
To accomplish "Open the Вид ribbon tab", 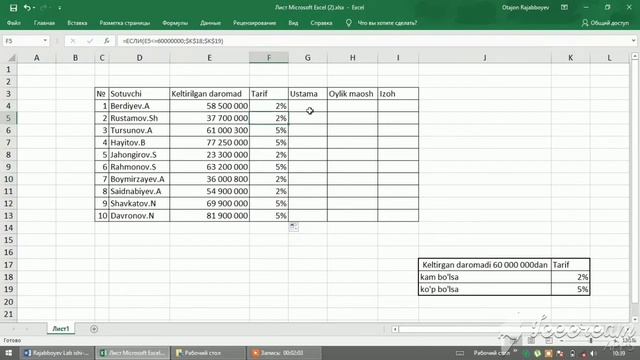I will pos(293,23).
